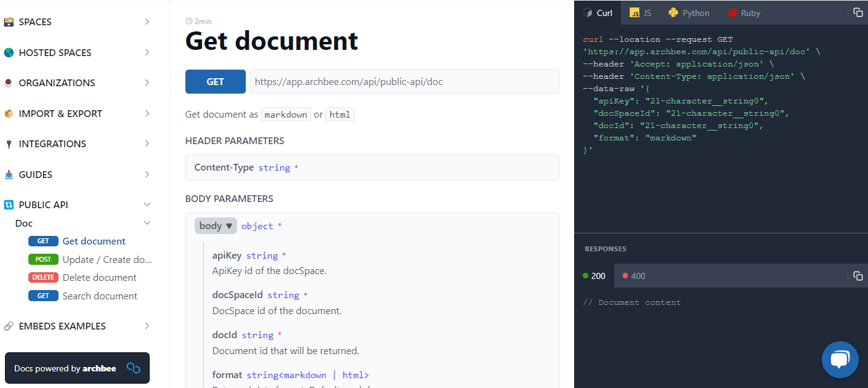Open the Update / Create document endpoint

click(x=106, y=259)
